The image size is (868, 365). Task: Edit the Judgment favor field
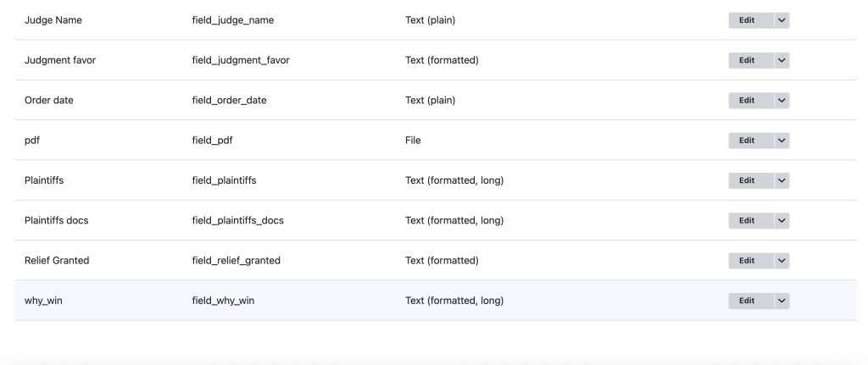click(747, 60)
